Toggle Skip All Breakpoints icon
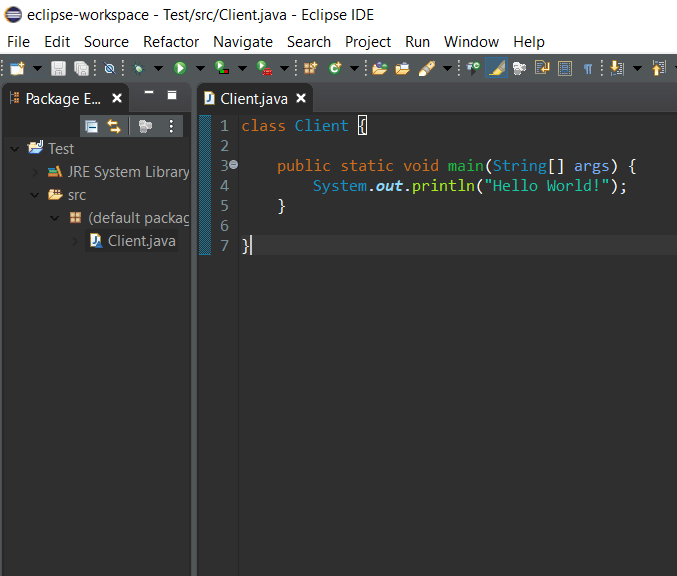677x576 pixels. (110, 68)
